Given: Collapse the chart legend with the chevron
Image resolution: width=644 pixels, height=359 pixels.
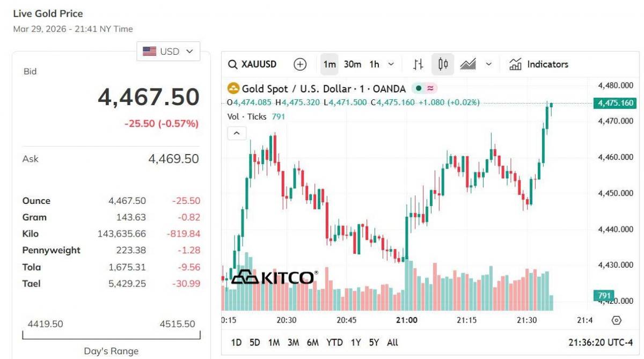Looking at the screenshot, I should click(237, 133).
